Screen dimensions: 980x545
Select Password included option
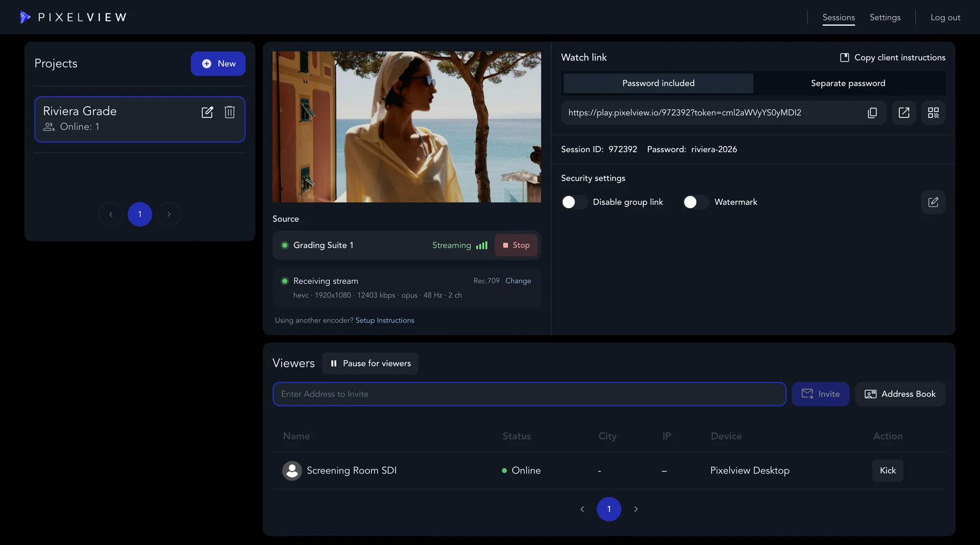coord(659,83)
